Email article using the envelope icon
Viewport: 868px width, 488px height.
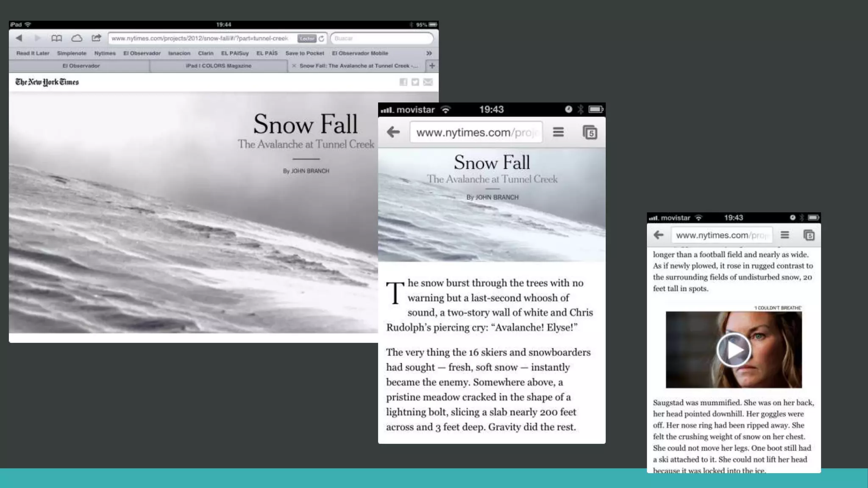point(428,82)
